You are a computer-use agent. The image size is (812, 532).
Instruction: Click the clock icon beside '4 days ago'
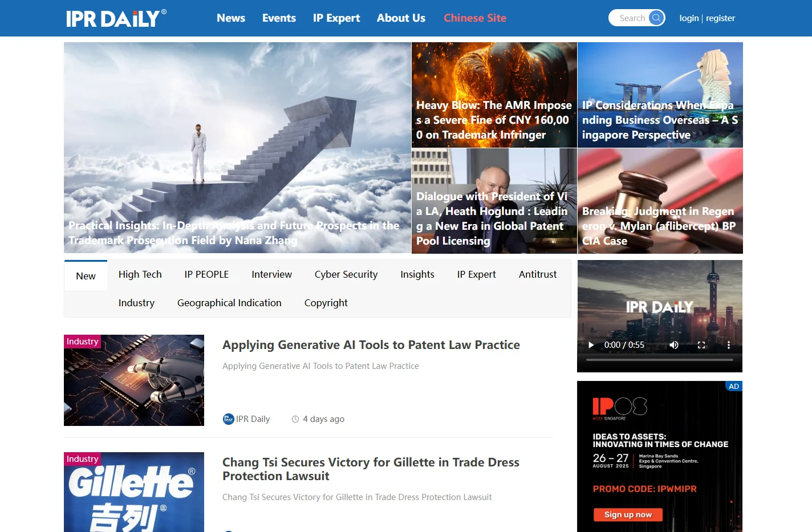[295, 419]
